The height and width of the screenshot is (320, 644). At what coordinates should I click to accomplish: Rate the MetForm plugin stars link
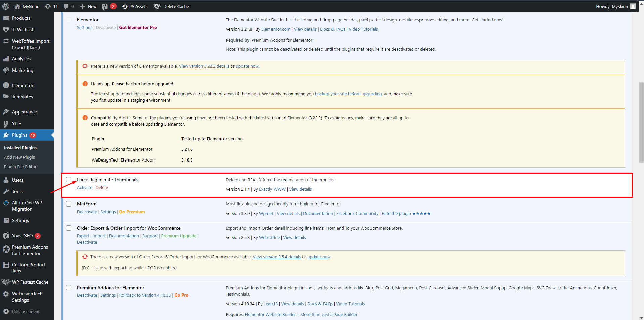coord(406,214)
